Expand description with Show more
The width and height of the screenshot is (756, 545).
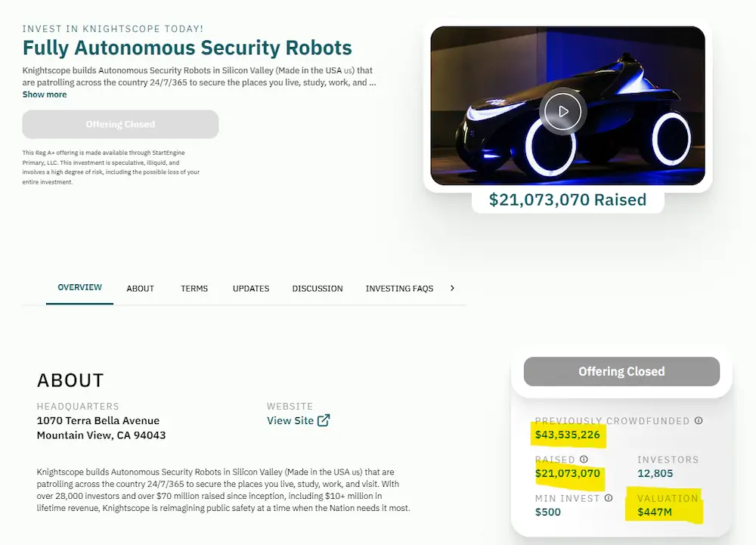coord(45,94)
